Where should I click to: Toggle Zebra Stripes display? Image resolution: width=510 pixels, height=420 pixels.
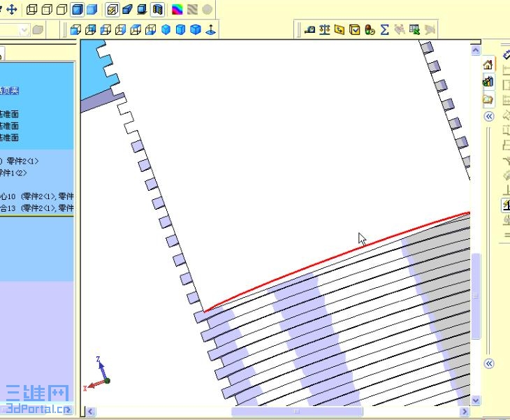tap(192, 10)
